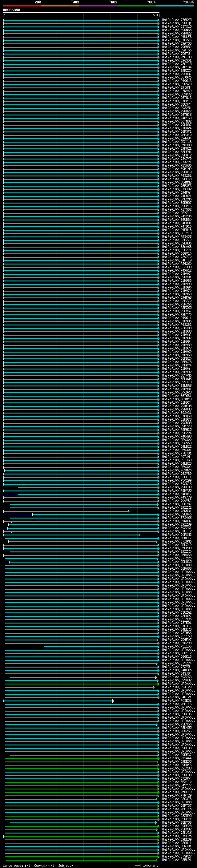Image resolution: width=197 pixels, height=868 pixels.
Task: Click hit label UniRef100_C5LZ49
Action: coord(176,545)
